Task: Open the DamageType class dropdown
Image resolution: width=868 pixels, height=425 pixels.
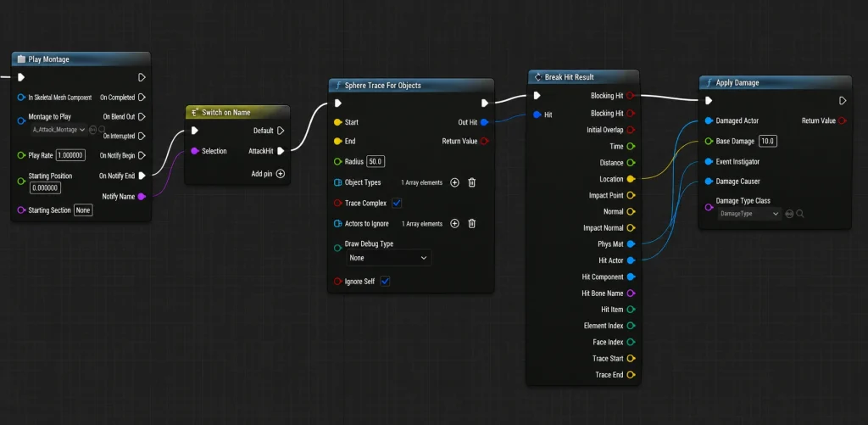Action: point(749,213)
